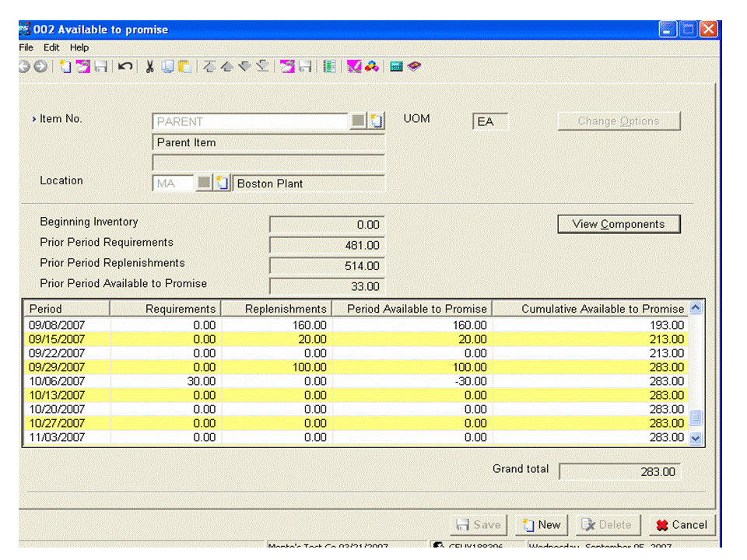Open the lookup button next to MA location

[x=203, y=184]
